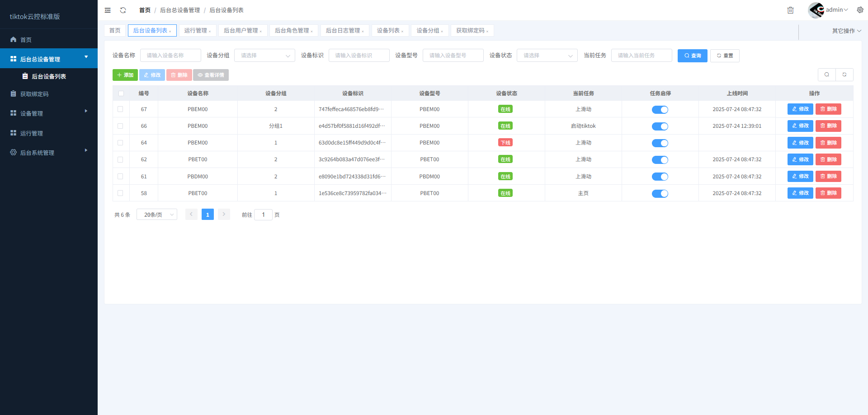
Task: Open the 后台用户管理 tab
Action: coord(241,30)
